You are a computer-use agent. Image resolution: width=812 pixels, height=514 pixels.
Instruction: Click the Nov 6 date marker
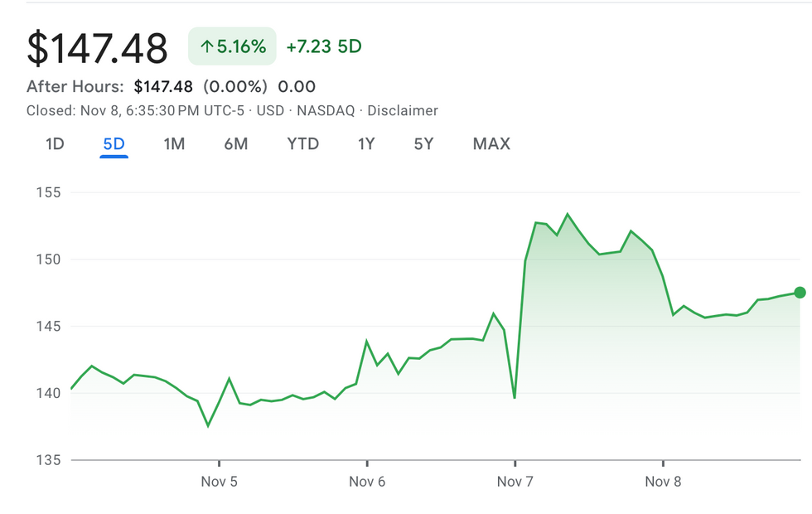click(367, 482)
